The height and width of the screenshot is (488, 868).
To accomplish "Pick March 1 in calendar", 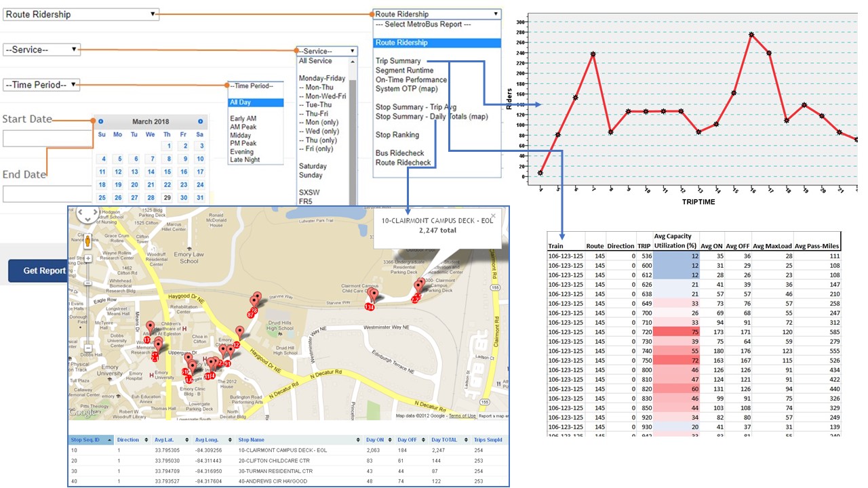I will click(x=167, y=146).
